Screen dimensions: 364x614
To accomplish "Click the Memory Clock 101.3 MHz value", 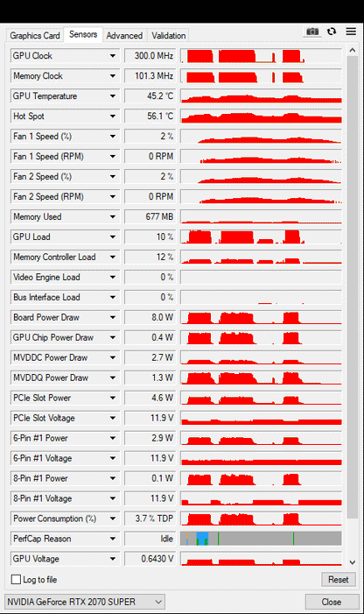I will point(150,76).
